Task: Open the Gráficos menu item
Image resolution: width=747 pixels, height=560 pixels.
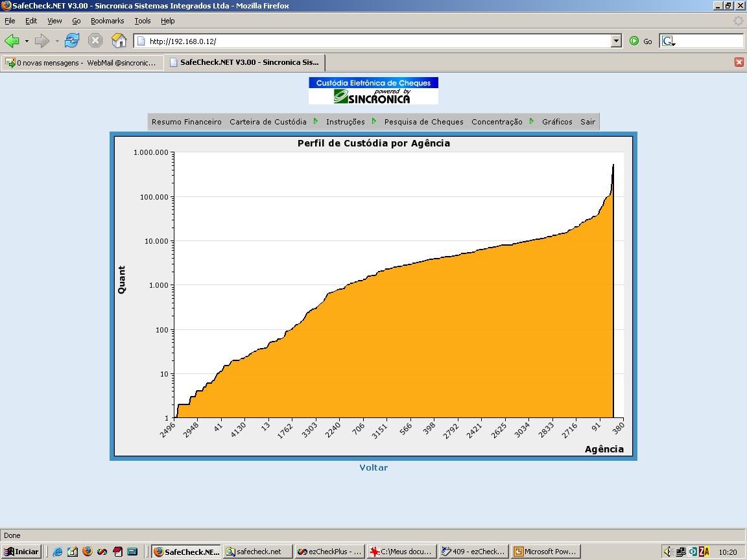Action: coord(557,122)
